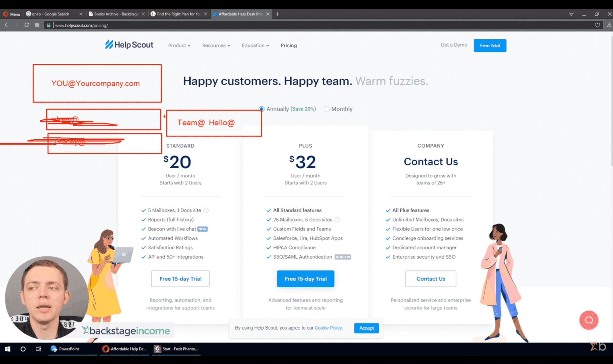Click HIPAA Compliance feature text
Image resolution: width=613 pixels, height=364 pixels.
[294, 248]
